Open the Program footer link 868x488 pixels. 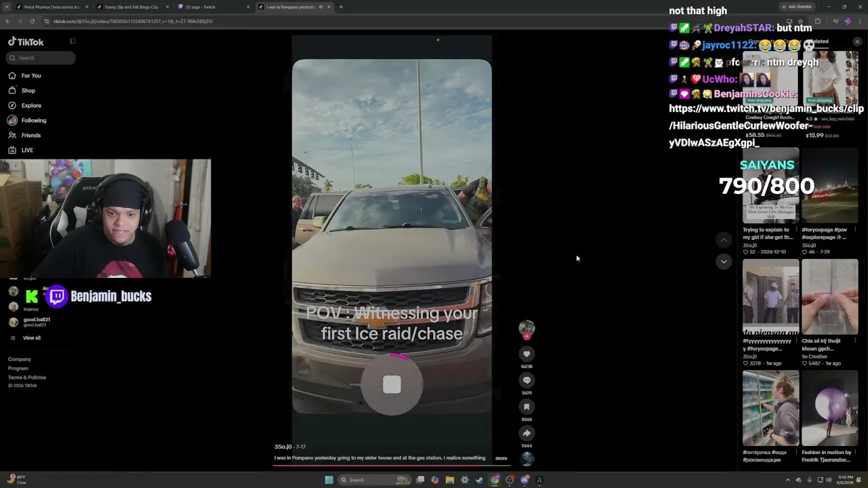tap(18, 368)
